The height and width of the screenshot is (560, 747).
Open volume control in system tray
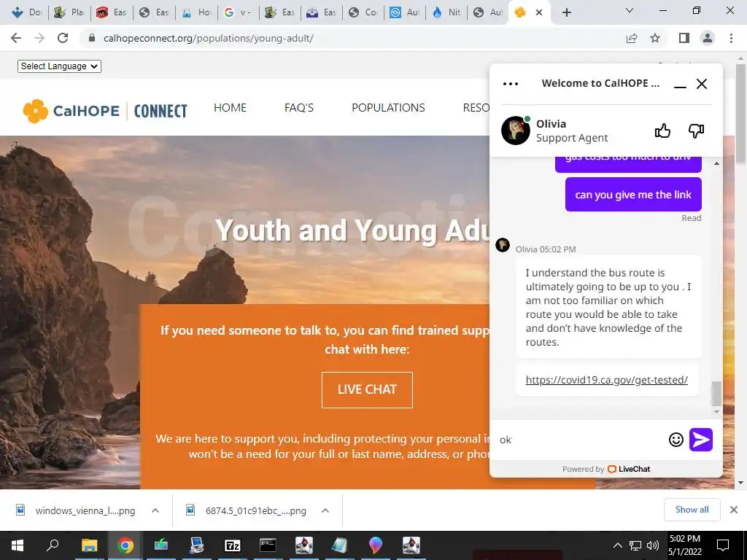pos(653,545)
